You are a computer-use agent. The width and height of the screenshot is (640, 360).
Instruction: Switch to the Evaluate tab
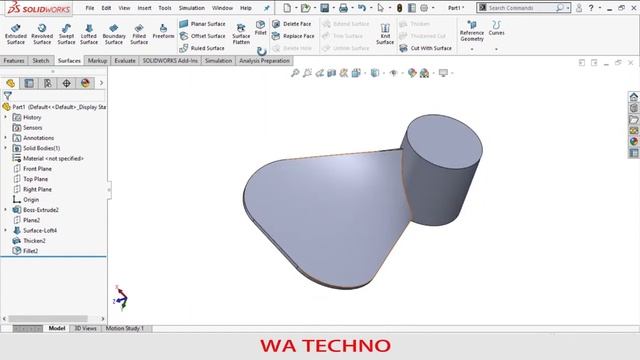[x=125, y=60]
